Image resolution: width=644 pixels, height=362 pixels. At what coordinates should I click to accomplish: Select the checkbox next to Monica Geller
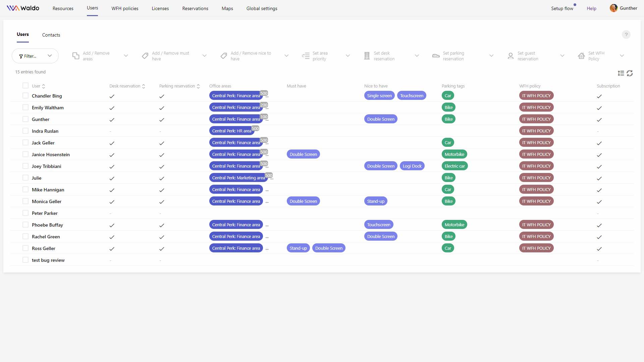click(25, 201)
